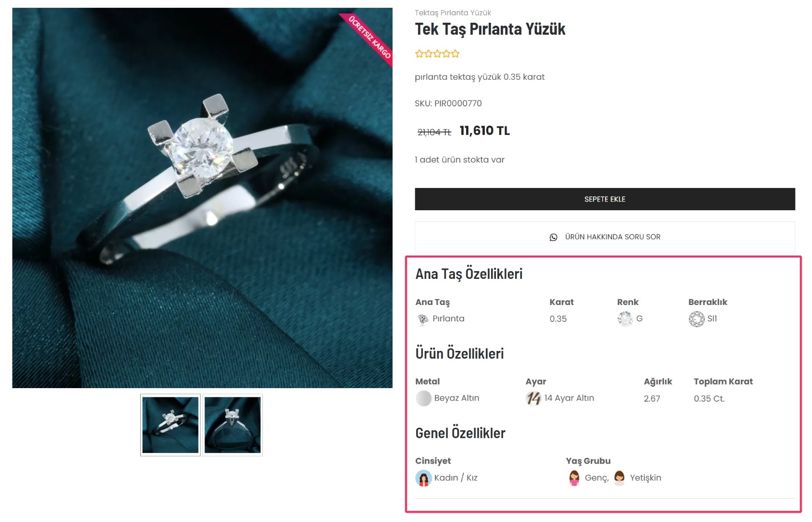Click the SI1 clarity diamond icon
The height and width of the screenshot is (522, 812).
click(x=696, y=319)
